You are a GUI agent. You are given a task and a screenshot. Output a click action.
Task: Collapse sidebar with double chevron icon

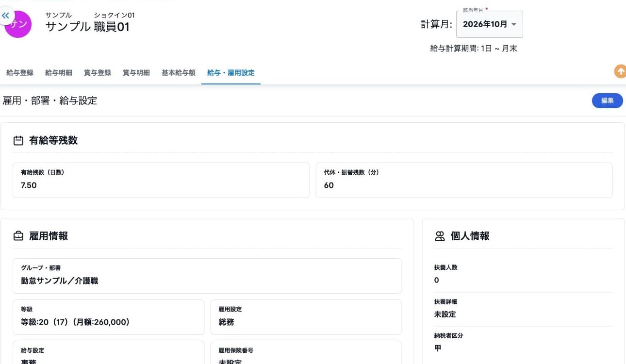[6, 16]
